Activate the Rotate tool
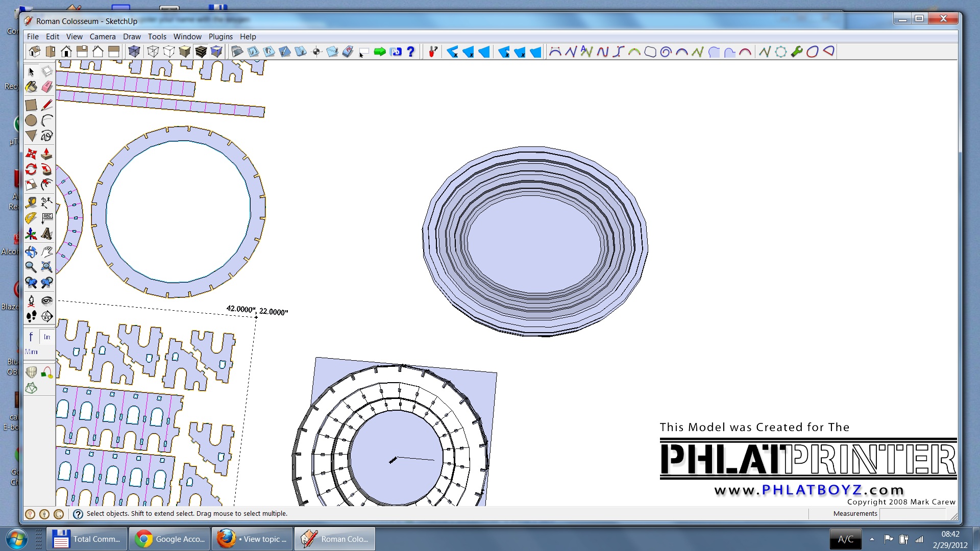Image resolution: width=980 pixels, height=551 pixels. [x=31, y=169]
